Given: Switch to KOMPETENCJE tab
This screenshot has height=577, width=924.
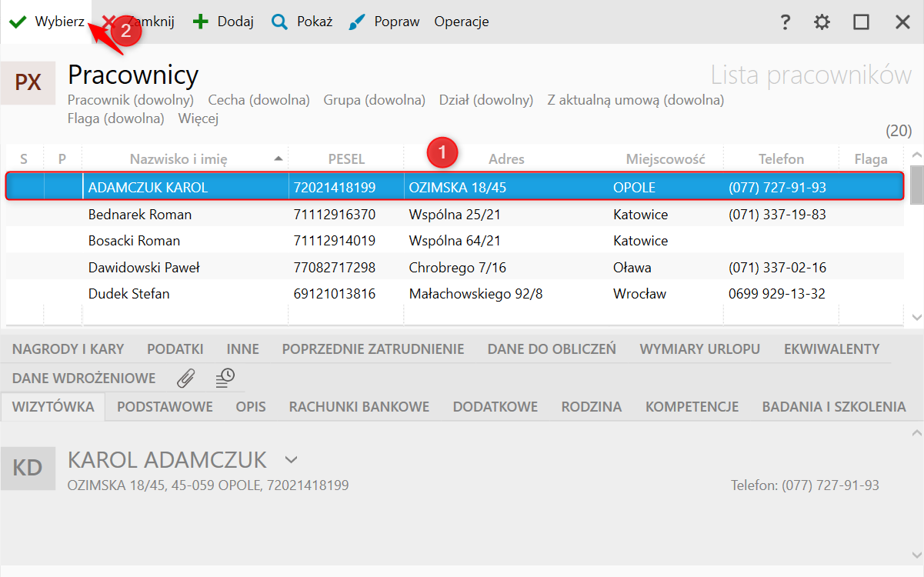Looking at the screenshot, I should click(x=692, y=407).
